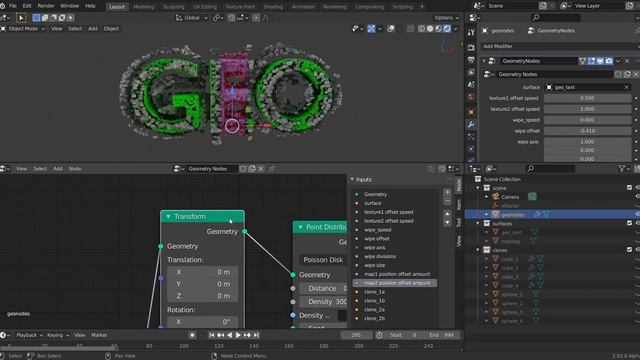
Task: Open the Particles properties tab icon
Action: pyautogui.click(x=471, y=137)
